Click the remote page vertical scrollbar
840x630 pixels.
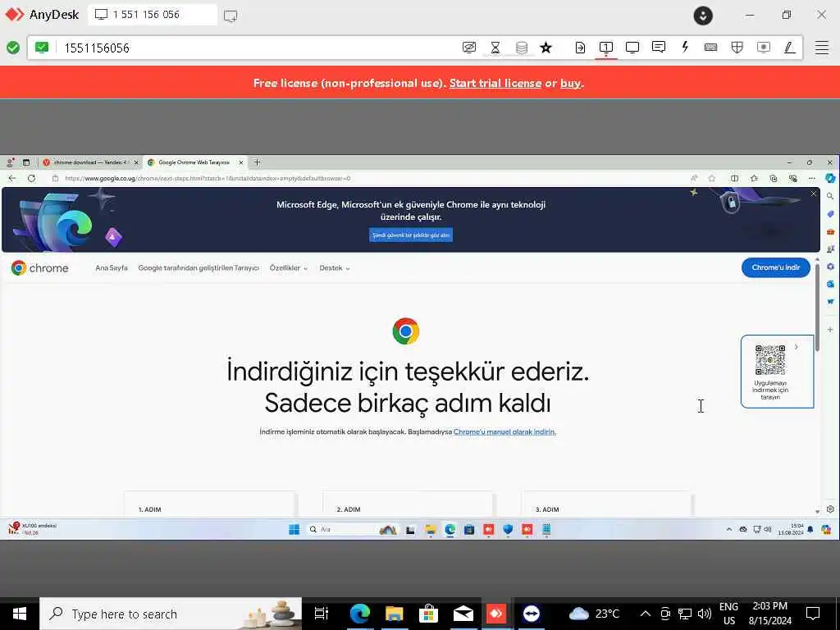817,308
